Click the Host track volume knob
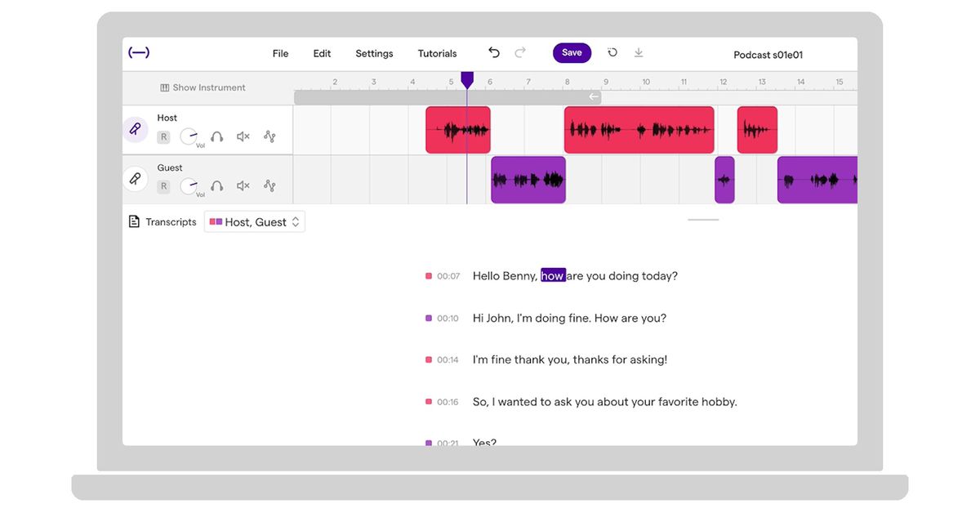The image size is (980, 513). point(189,136)
